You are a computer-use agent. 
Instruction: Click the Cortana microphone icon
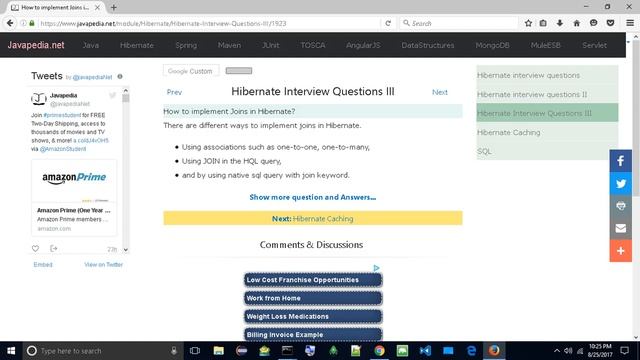(x=174, y=351)
